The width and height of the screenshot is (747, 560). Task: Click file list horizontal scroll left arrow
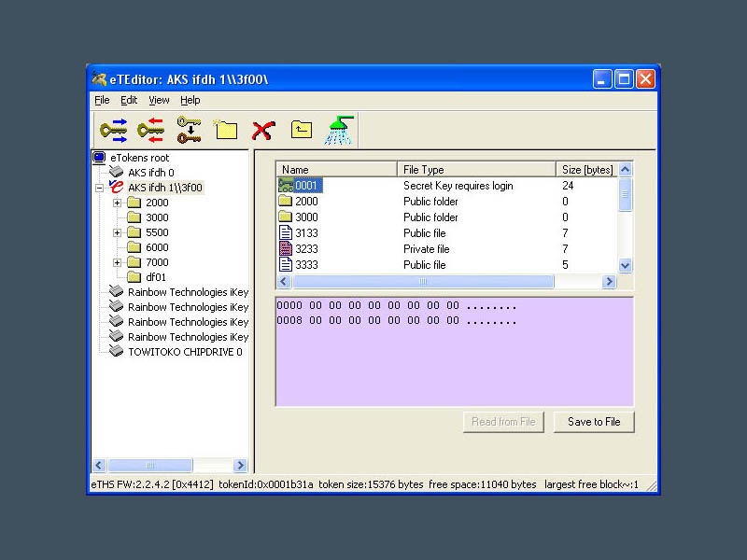(x=284, y=282)
